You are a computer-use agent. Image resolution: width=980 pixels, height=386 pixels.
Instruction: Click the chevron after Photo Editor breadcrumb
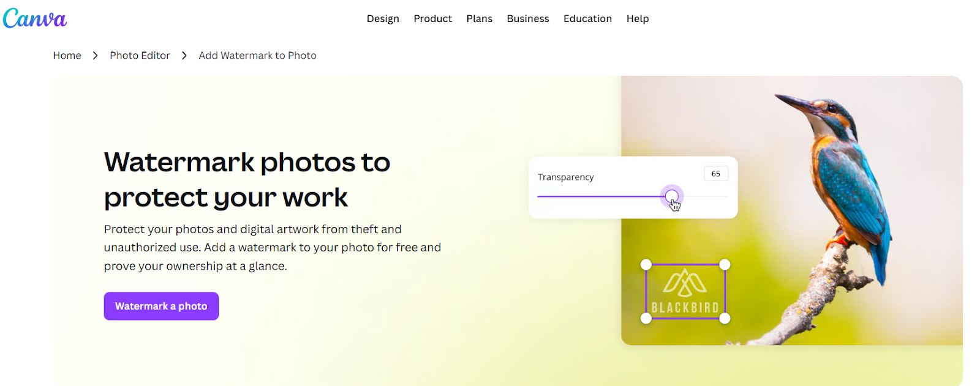(x=184, y=56)
